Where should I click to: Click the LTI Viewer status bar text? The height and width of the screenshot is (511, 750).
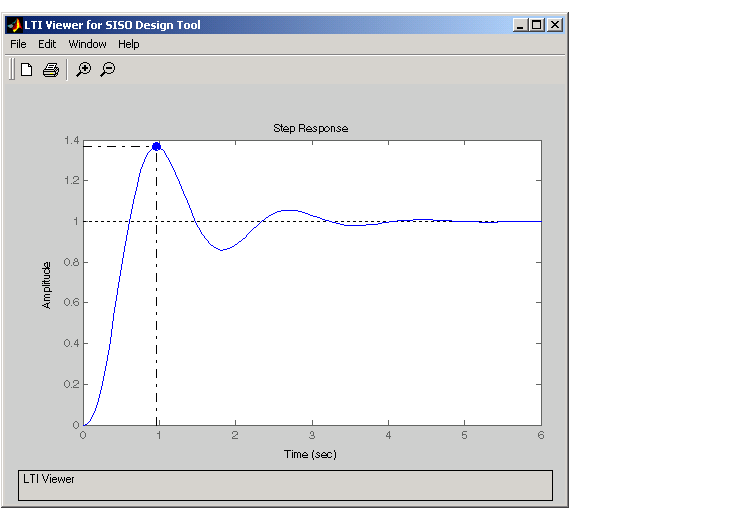point(49,479)
